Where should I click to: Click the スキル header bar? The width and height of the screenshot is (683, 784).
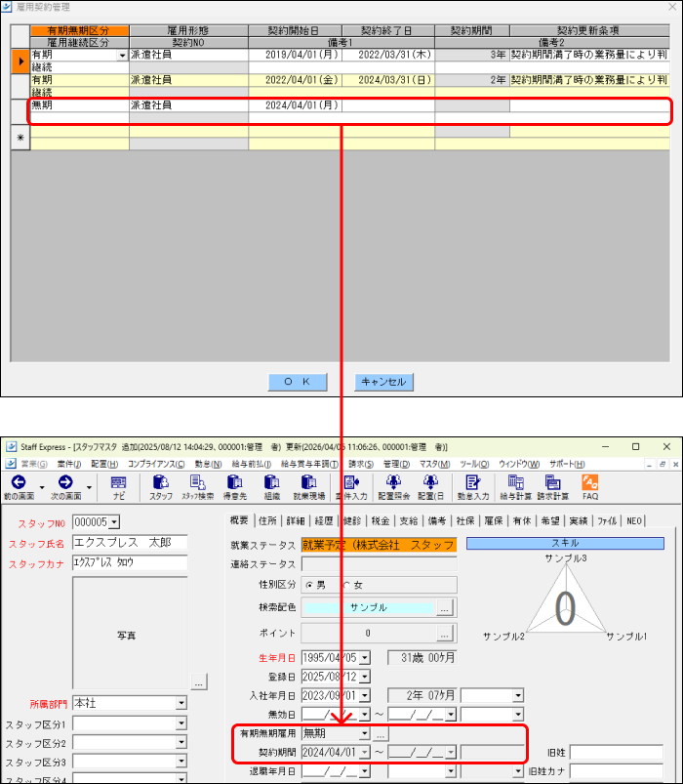[x=565, y=543]
